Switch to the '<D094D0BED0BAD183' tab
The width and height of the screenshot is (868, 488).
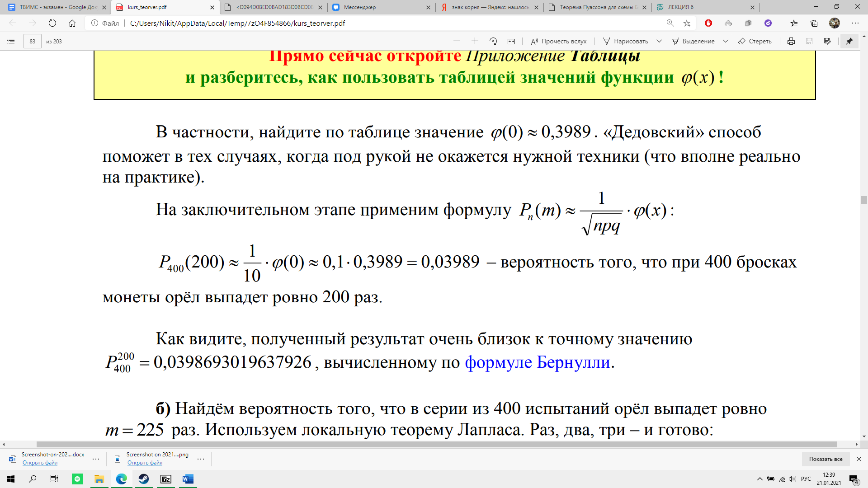point(274,7)
